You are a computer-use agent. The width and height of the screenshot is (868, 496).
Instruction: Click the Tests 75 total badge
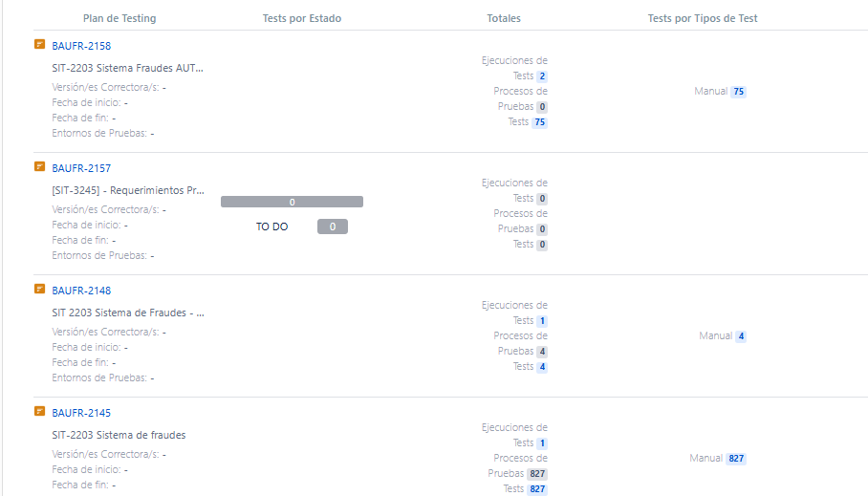coord(539,122)
